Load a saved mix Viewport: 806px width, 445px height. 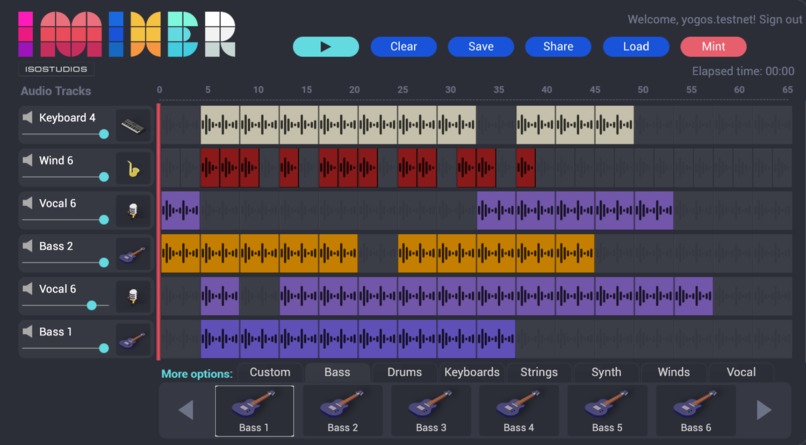[x=636, y=47]
